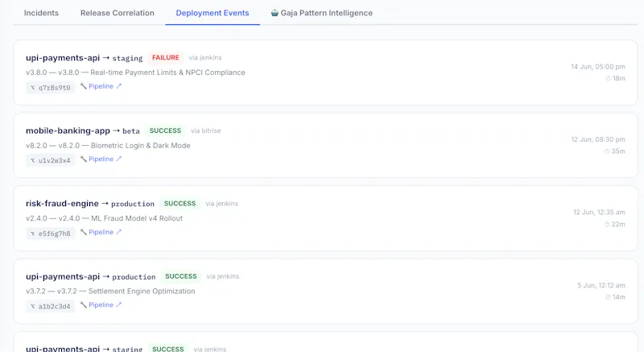Click wrench icon beside q7r8s9t0 Pipeline
The width and height of the screenshot is (644, 352).
tap(84, 86)
